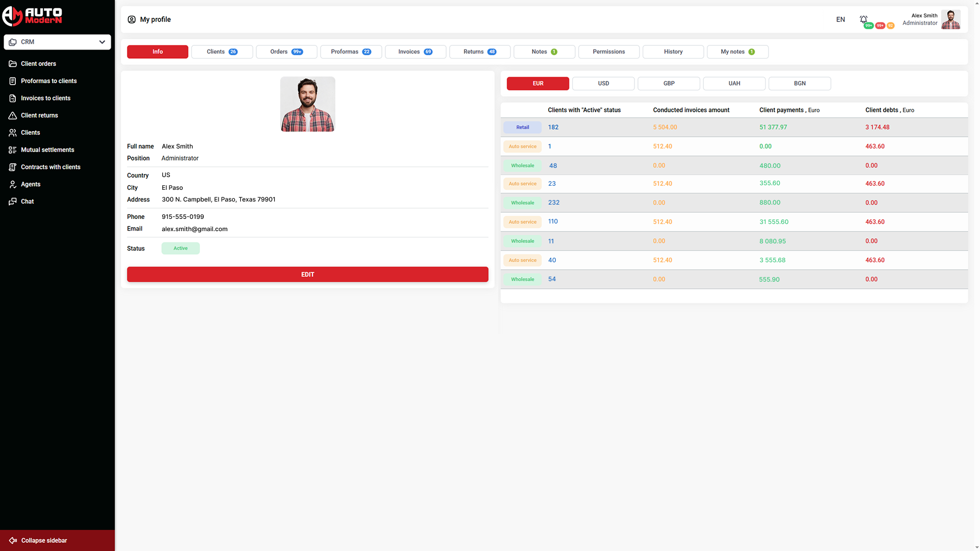Open the EN language selector
This screenshot has width=980, height=551.
click(x=840, y=19)
